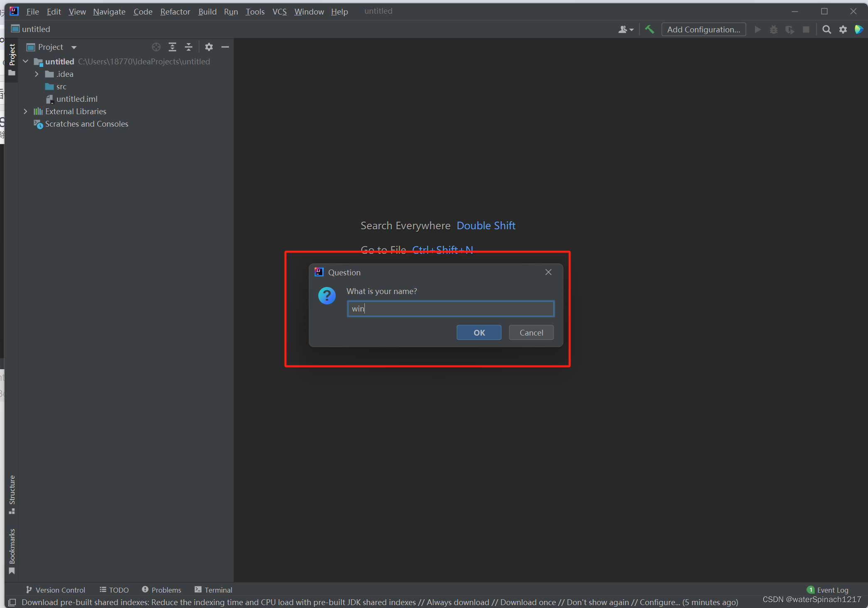
Task: Expand the .idea folder
Action: point(37,74)
